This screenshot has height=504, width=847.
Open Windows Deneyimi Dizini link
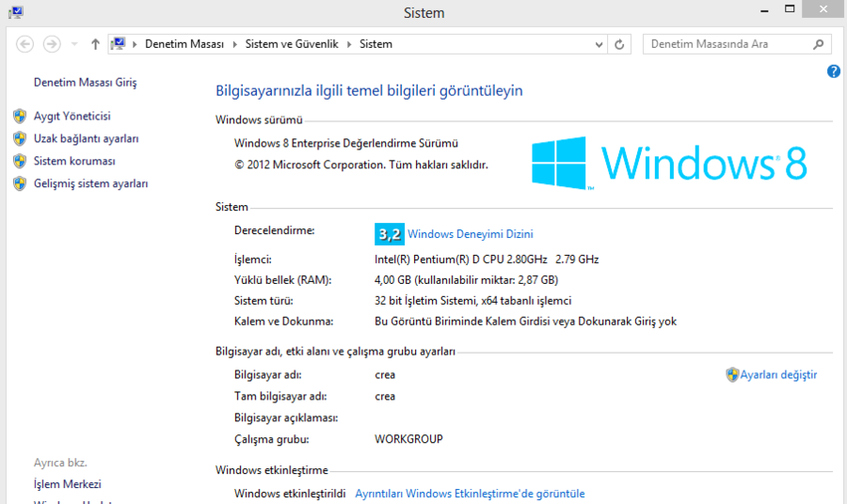470,234
